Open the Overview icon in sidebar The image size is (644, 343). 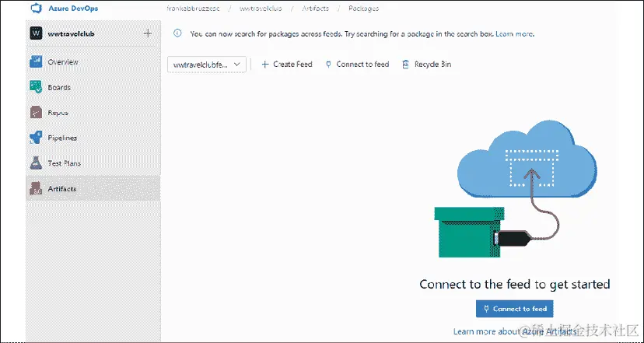36,61
